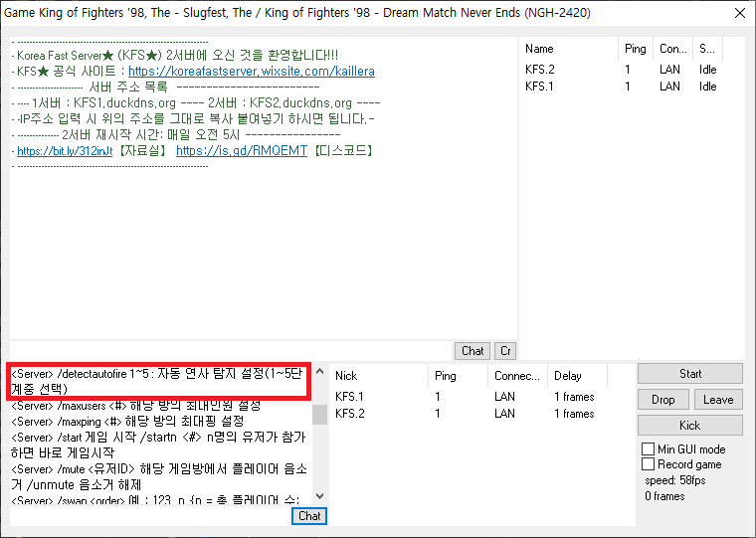Click the Drop button

(662, 400)
